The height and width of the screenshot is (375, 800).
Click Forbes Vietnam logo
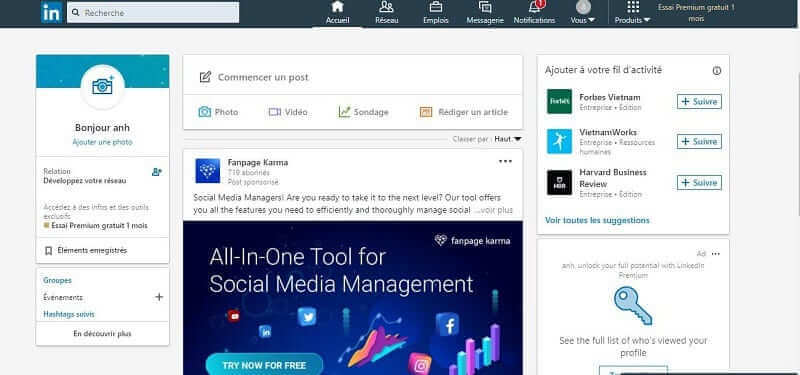(560, 102)
